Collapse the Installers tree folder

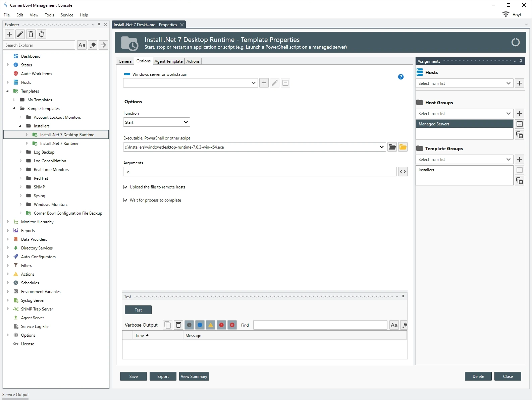click(20, 126)
